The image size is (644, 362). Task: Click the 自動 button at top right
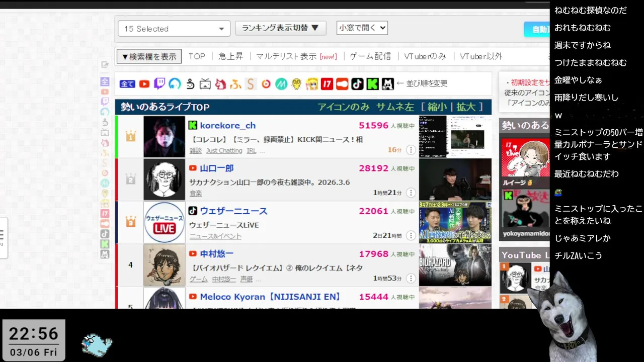click(x=537, y=29)
